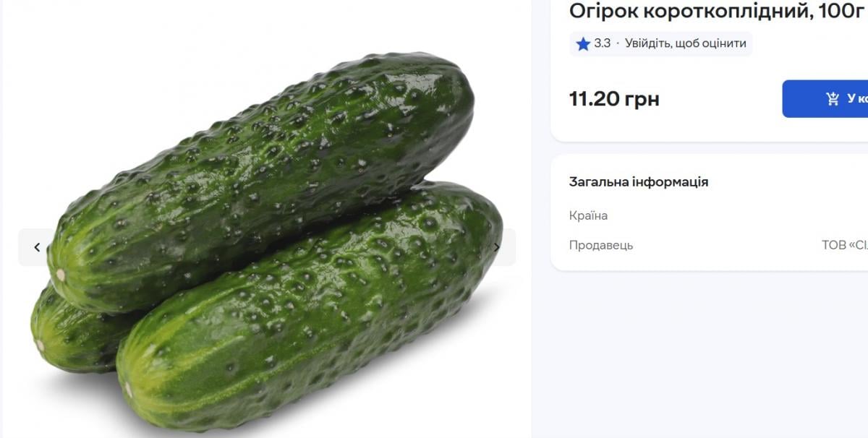Select the left arrow to go back a photo

click(x=36, y=246)
